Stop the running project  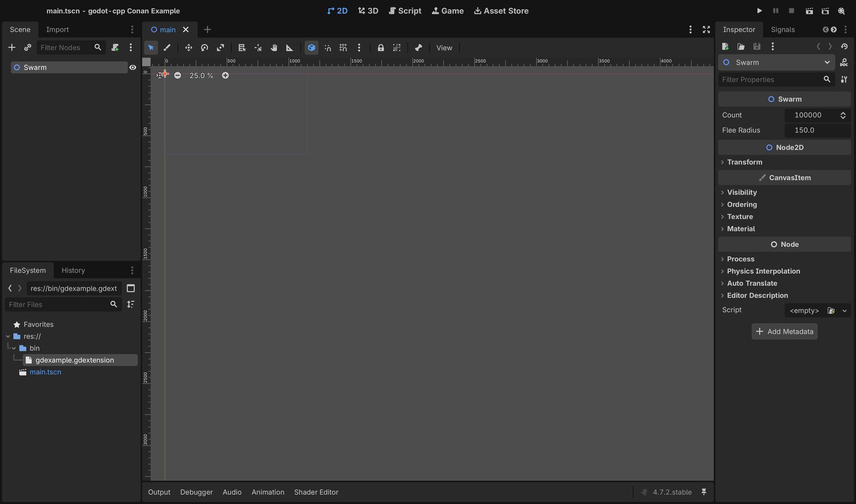coord(792,11)
